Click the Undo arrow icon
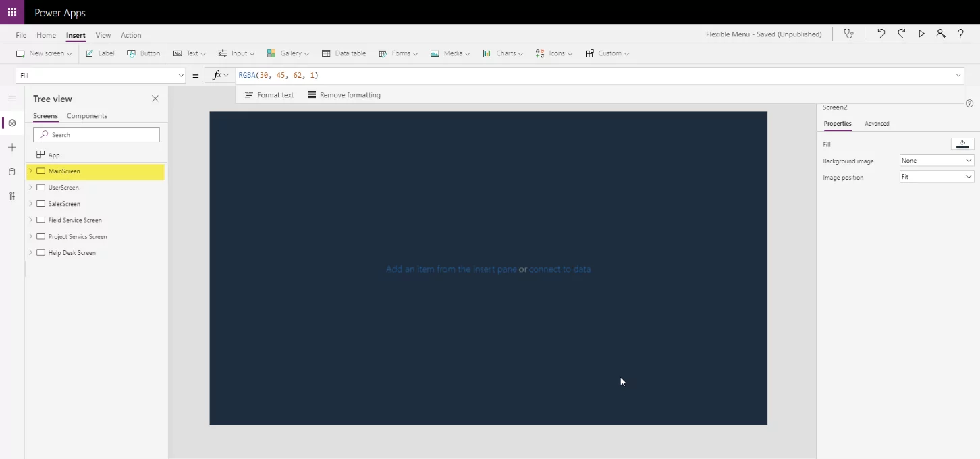Screen dimensions: 980x459 click(x=881, y=34)
